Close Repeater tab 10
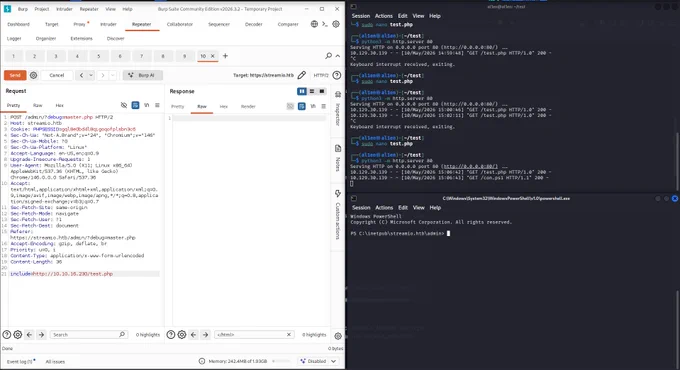 click(x=212, y=56)
